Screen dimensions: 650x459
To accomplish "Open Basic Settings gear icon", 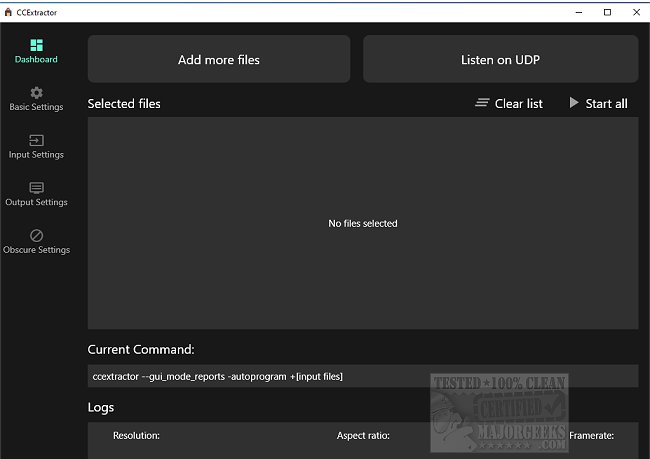I will [36, 92].
